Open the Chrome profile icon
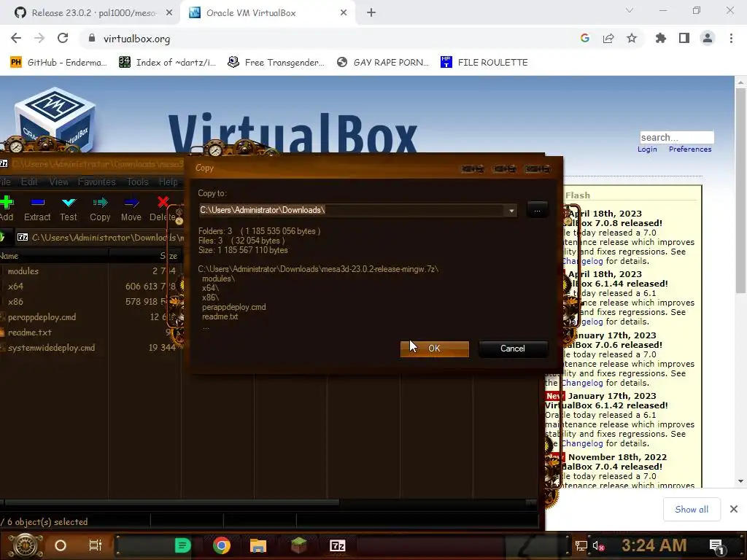Viewport: 747px width, 560px height. [708, 39]
